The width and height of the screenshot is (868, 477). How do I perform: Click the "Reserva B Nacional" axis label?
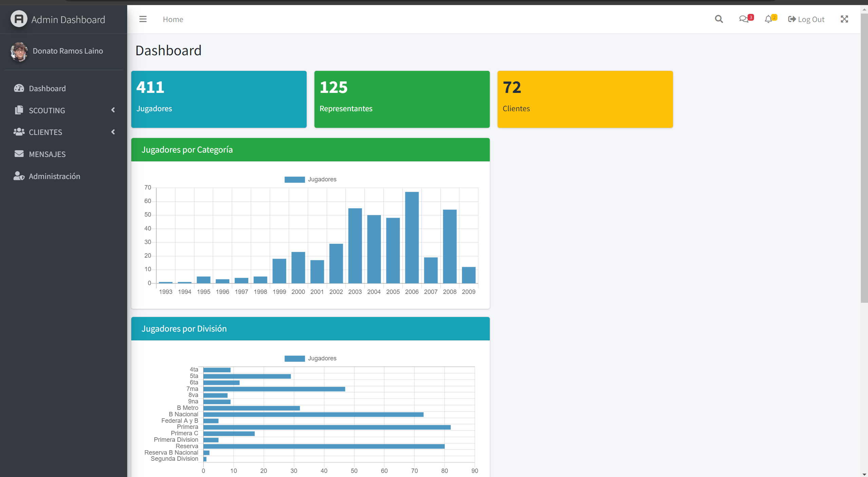171,453
